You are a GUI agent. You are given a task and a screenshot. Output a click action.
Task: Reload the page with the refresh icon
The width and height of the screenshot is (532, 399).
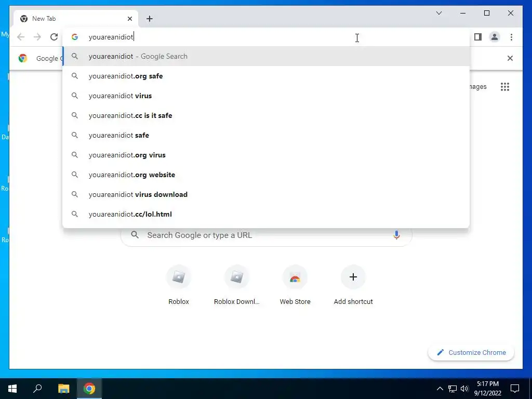(x=54, y=37)
